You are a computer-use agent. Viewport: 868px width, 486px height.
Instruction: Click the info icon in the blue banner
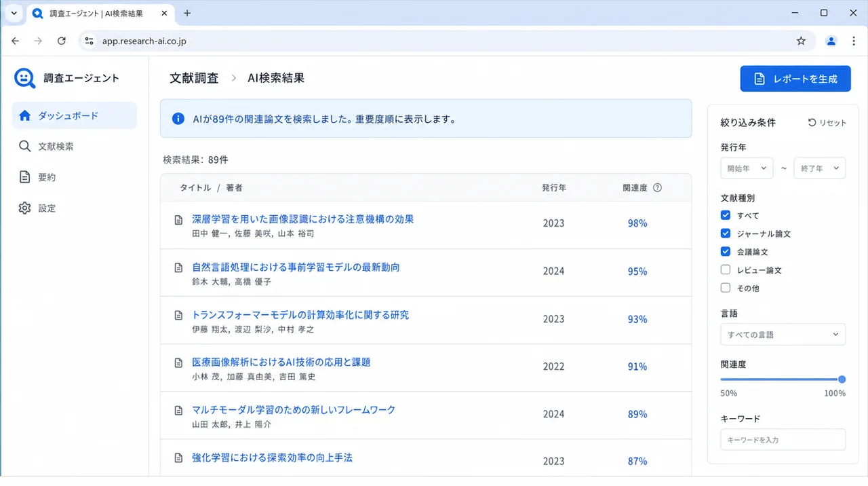[x=178, y=119]
